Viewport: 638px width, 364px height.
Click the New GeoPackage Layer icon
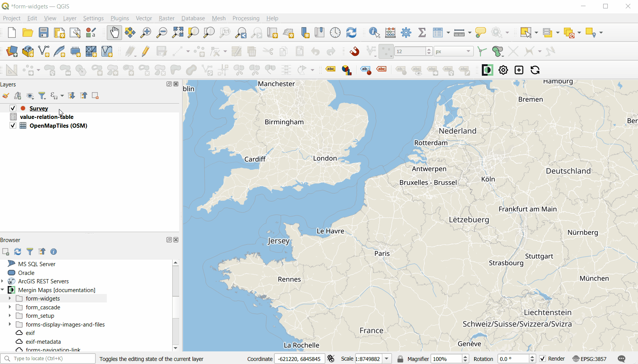(x=28, y=51)
